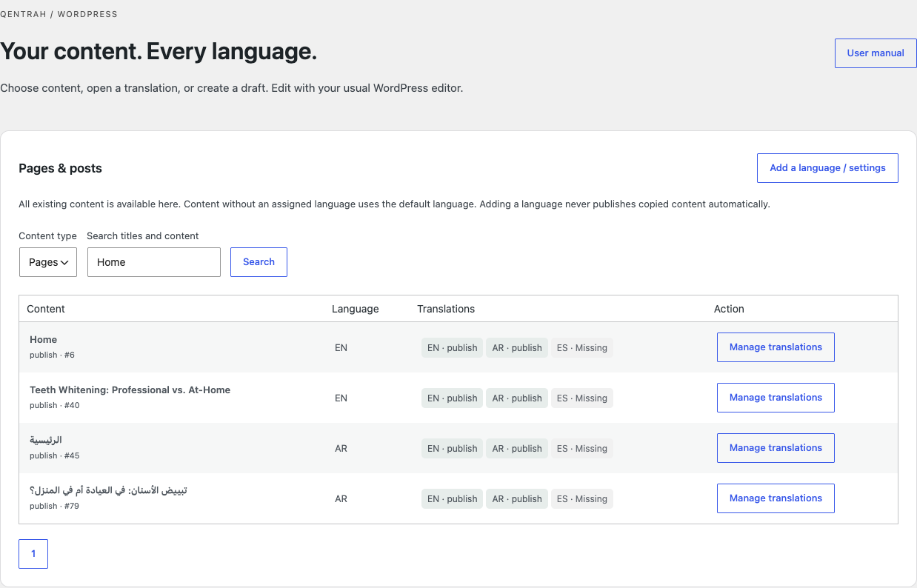Image resolution: width=917 pixels, height=588 pixels.
Task: Click the Language column header
Action: tap(356, 309)
